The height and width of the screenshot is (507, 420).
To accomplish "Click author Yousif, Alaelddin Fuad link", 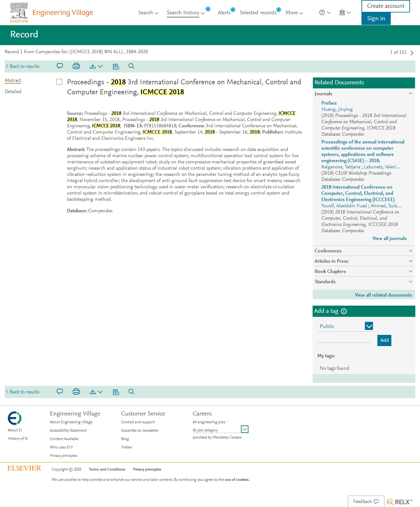I will click(x=344, y=206).
